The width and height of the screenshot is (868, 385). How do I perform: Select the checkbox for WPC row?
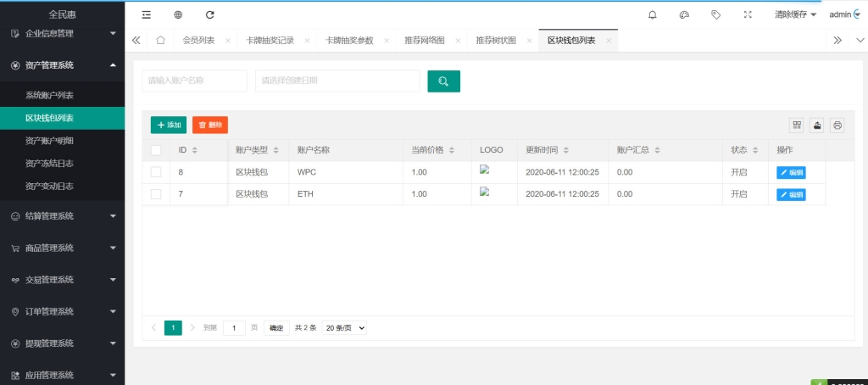tap(156, 172)
